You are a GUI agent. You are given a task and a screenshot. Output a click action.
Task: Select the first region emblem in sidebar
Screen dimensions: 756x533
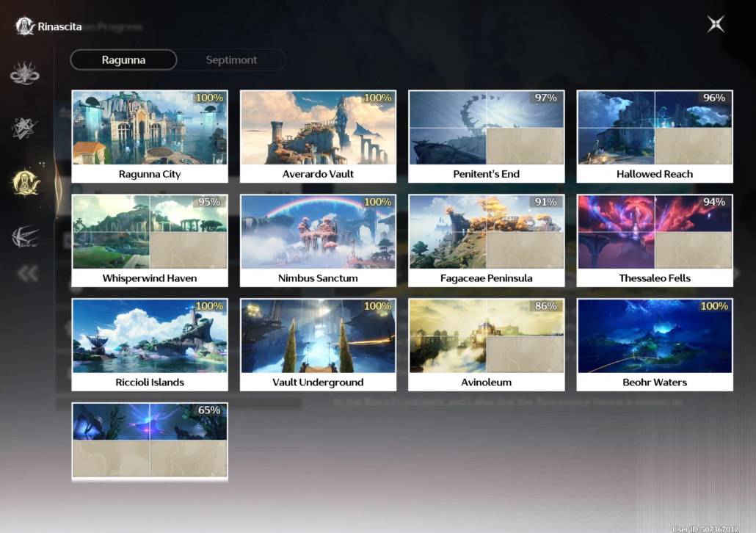(x=25, y=73)
